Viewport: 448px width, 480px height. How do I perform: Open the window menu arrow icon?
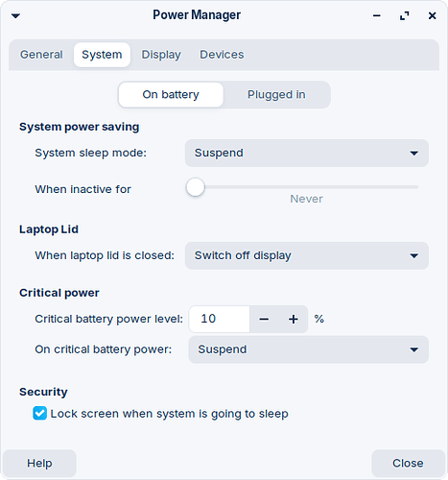point(15,15)
